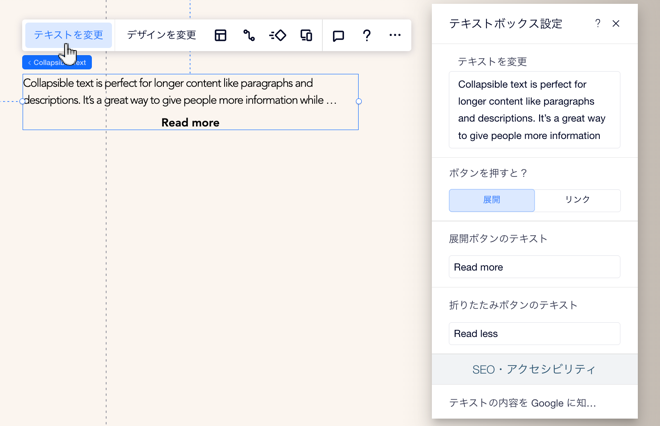The image size is (660, 426).
Task: Click the Read more button on canvas
Action: (x=190, y=122)
